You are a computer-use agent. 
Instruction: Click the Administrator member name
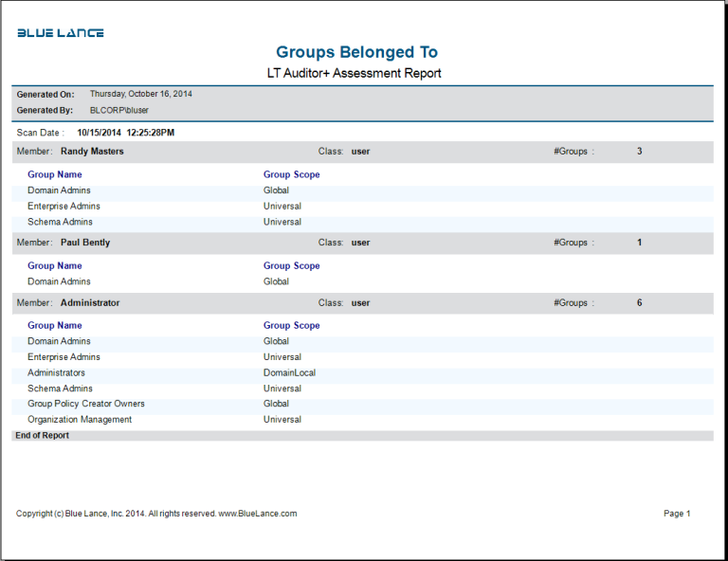tap(90, 303)
